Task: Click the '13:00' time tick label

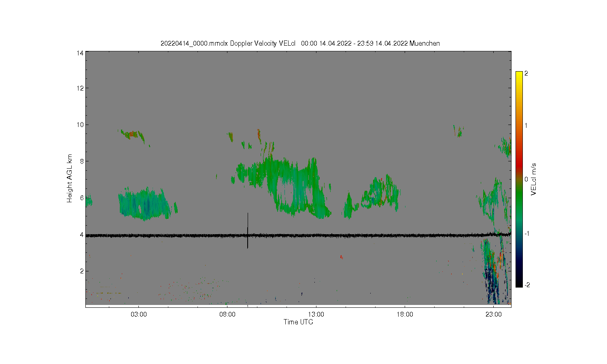Action: coord(316,315)
